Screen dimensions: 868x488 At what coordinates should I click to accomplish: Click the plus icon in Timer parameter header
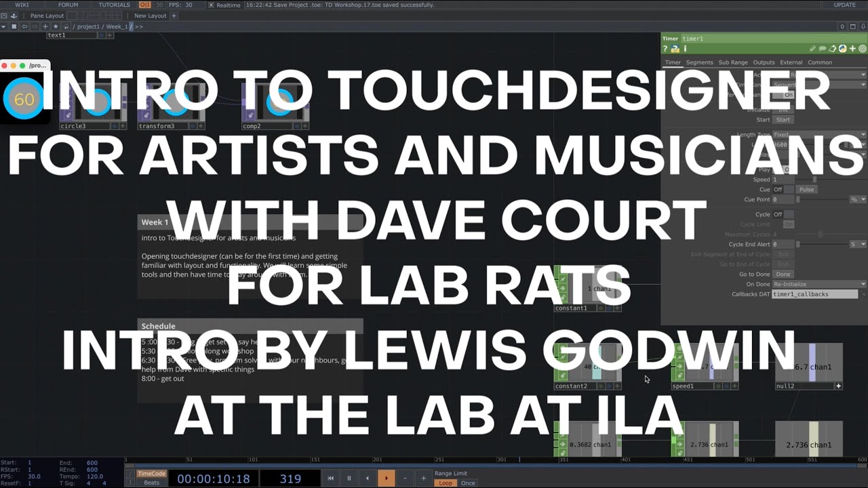[852, 49]
